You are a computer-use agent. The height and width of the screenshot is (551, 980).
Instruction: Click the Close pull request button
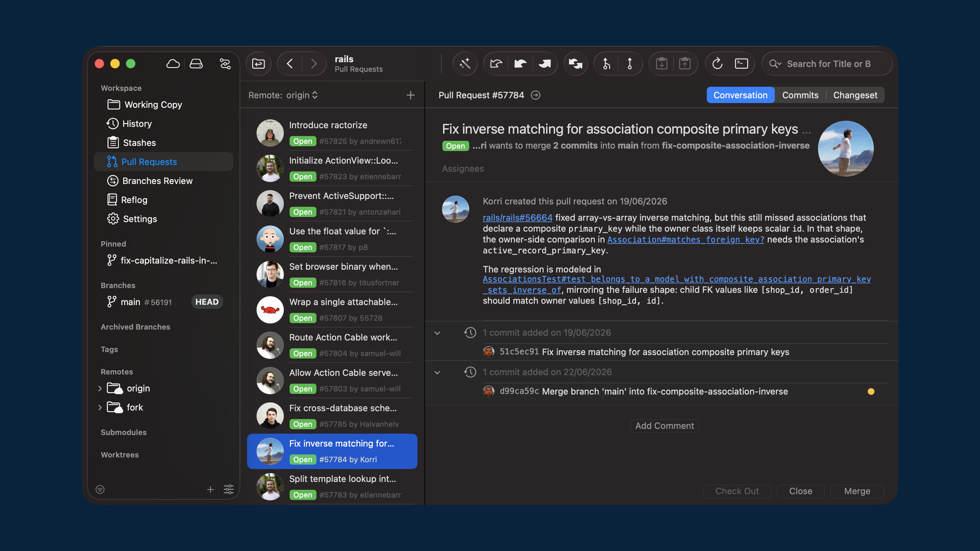click(800, 491)
